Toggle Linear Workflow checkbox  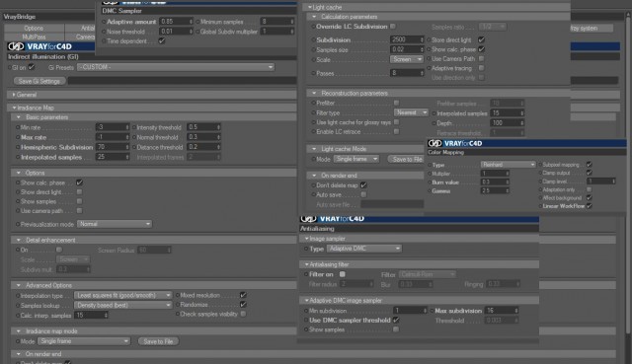click(x=589, y=206)
